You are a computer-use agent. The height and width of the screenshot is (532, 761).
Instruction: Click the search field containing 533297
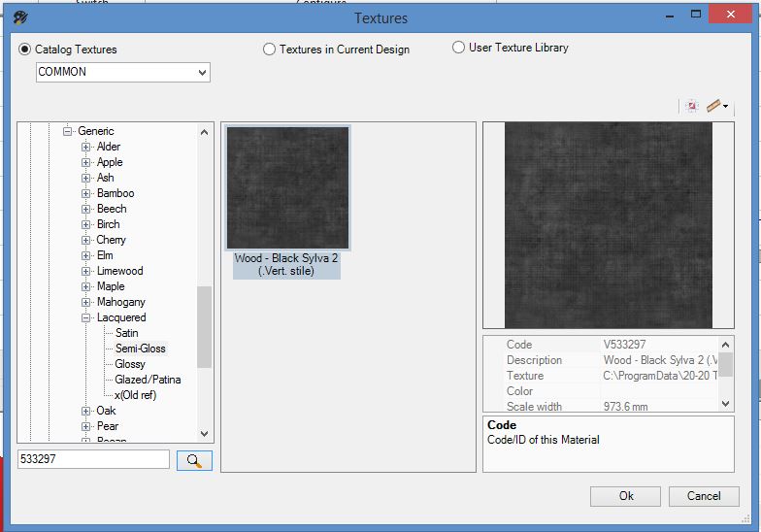(x=94, y=459)
